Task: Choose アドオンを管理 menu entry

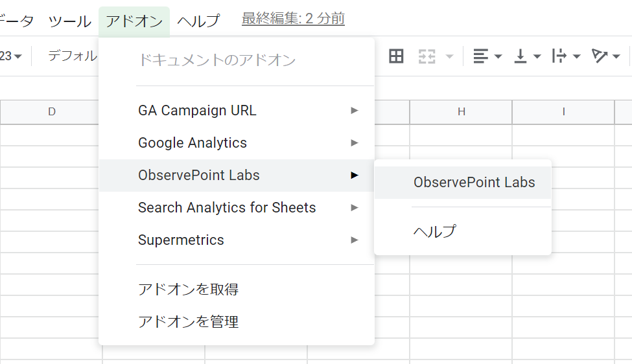Action: coord(237,322)
